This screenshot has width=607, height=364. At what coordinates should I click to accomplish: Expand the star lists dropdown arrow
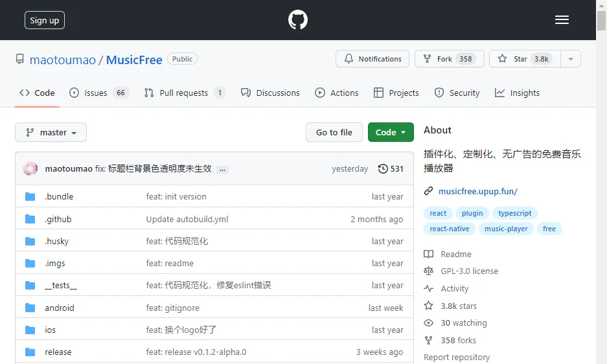(571, 59)
